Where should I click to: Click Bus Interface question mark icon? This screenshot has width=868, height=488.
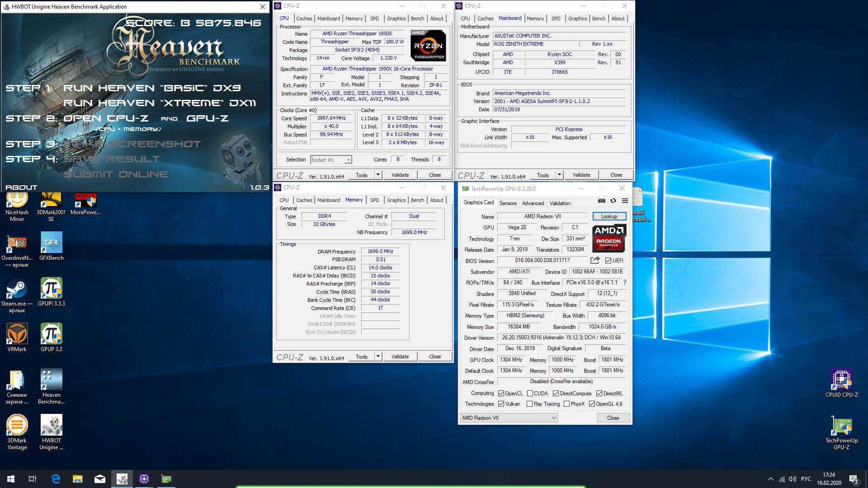pos(625,282)
